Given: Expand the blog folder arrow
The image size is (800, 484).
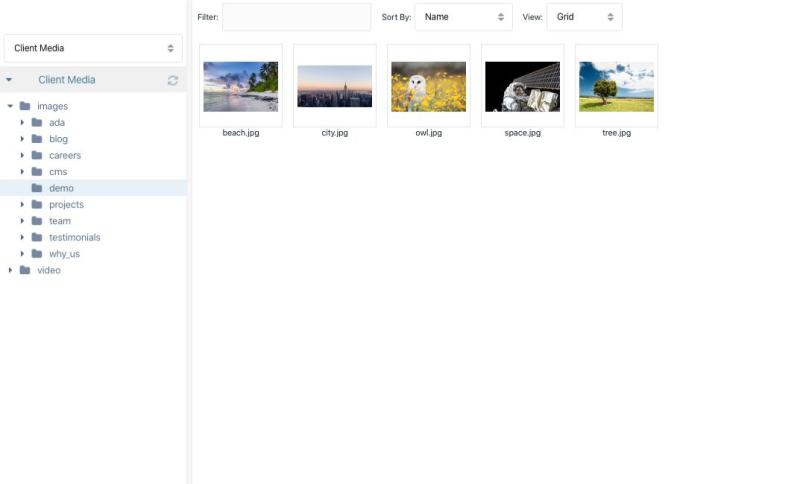Looking at the screenshot, I should pyautogui.click(x=22, y=139).
